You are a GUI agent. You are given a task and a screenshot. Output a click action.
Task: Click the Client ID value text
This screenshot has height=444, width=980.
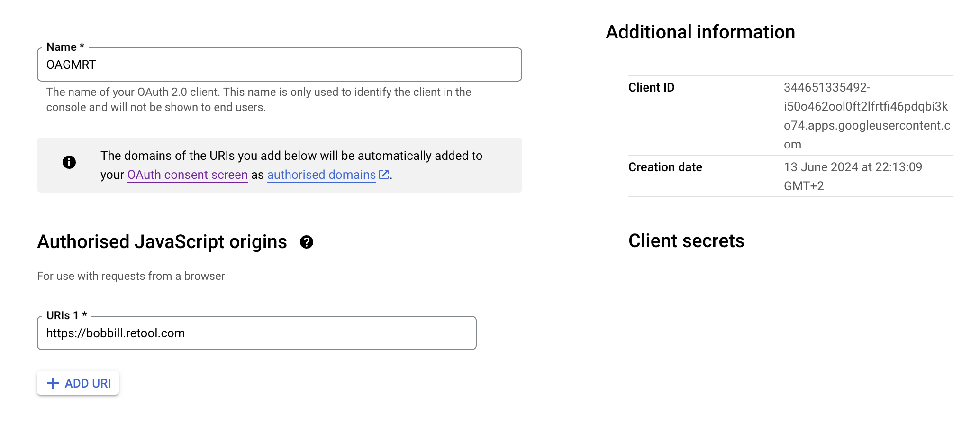pyautogui.click(x=866, y=116)
